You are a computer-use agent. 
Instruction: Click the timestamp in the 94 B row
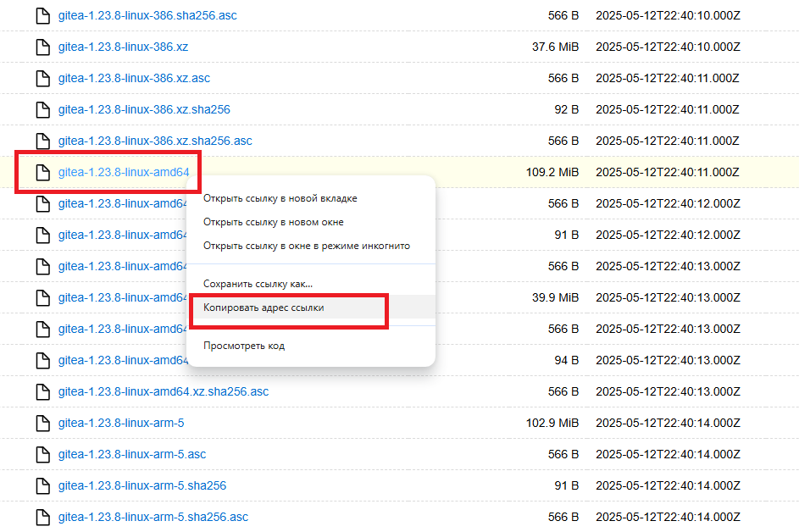click(668, 360)
